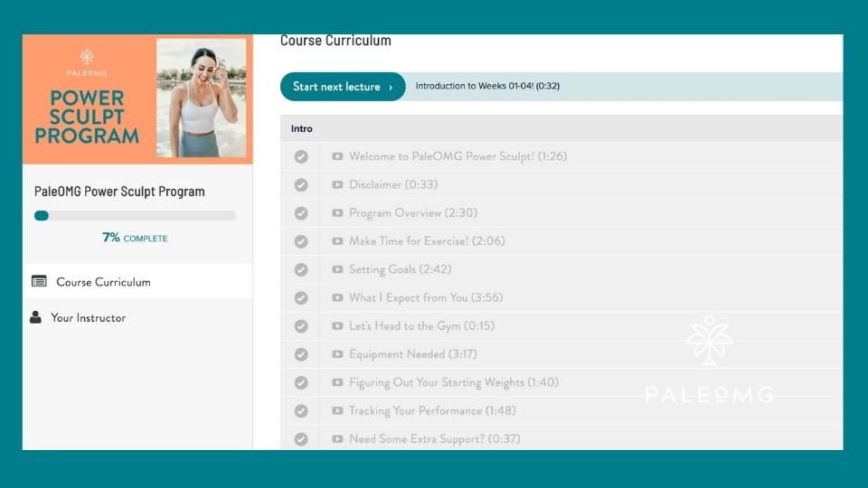Open the Setting Goals (2:42) lecture

click(x=401, y=269)
